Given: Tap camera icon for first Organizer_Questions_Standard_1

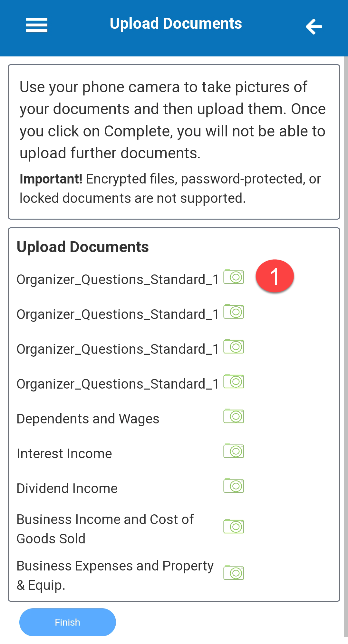Looking at the screenshot, I should click(234, 277).
